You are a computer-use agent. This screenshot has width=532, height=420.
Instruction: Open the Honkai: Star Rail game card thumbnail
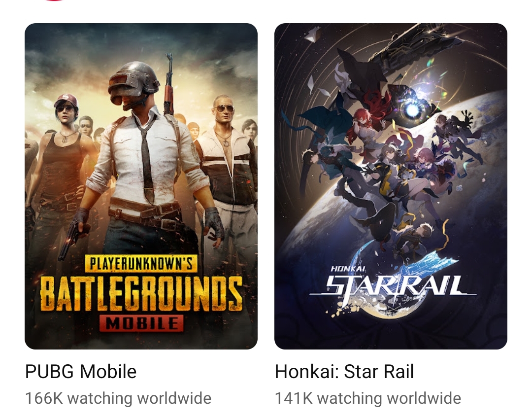[x=391, y=186]
